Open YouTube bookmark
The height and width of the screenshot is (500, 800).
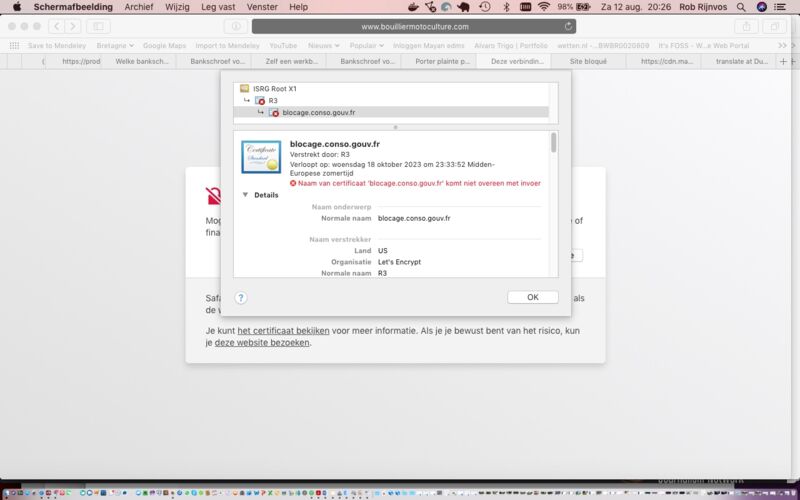283,45
